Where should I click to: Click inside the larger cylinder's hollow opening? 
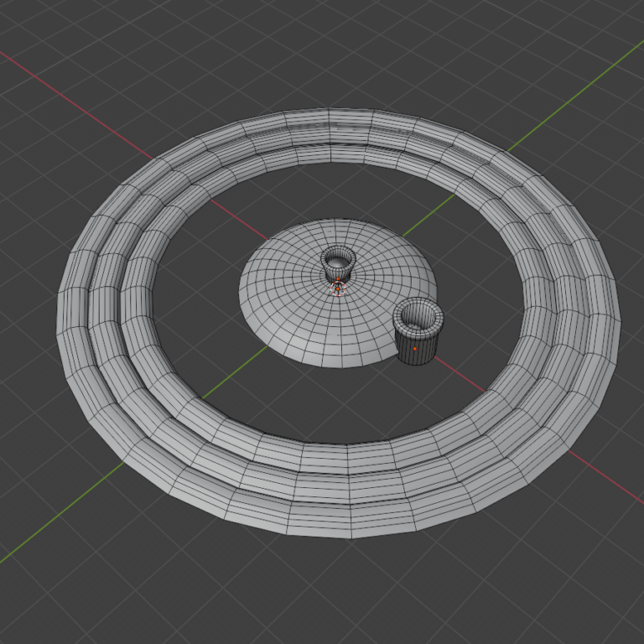418,316
